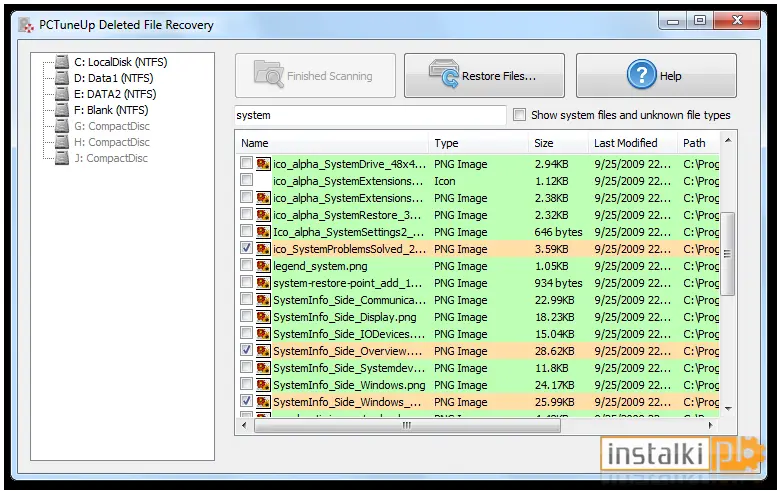
Task: Sort file list by Last Modified column
Action: pyautogui.click(x=632, y=143)
